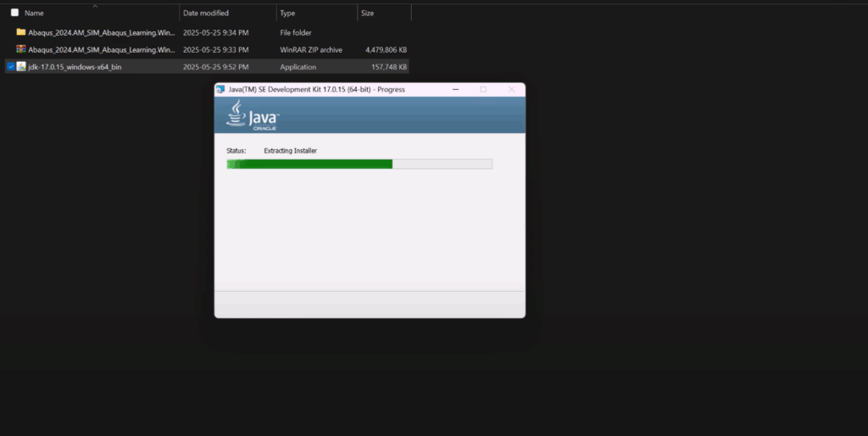The height and width of the screenshot is (436, 868).
Task: Click the green installer progress bar
Action: click(359, 164)
